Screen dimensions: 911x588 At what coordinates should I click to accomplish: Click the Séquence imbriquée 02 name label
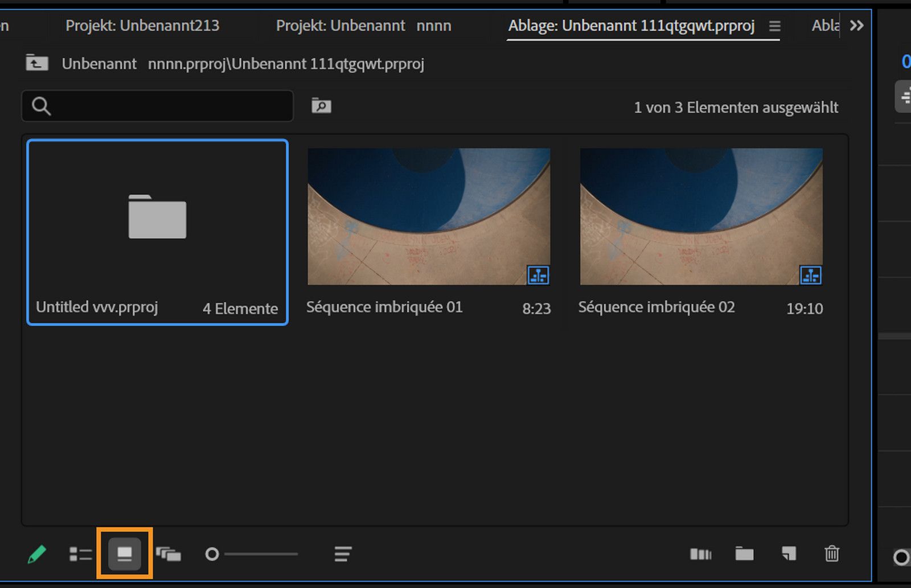pyautogui.click(x=656, y=307)
